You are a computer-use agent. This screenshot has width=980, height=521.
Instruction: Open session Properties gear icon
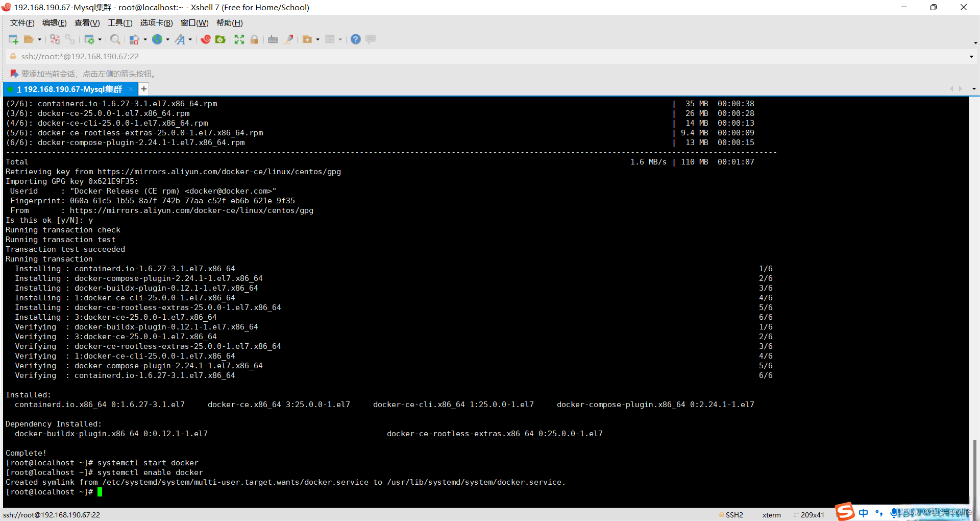click(89, 39)
